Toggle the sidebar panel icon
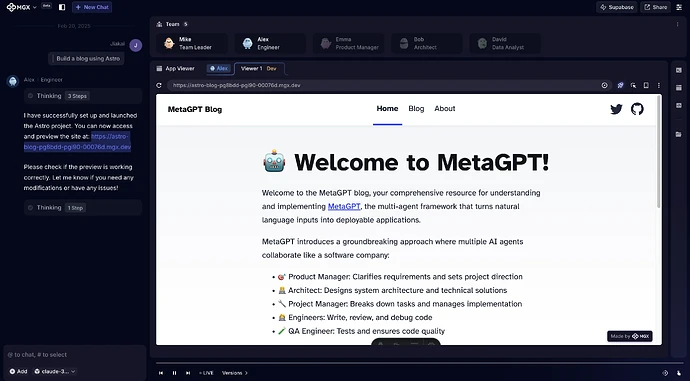The image size is (690, 381). [x=62, y=7]
